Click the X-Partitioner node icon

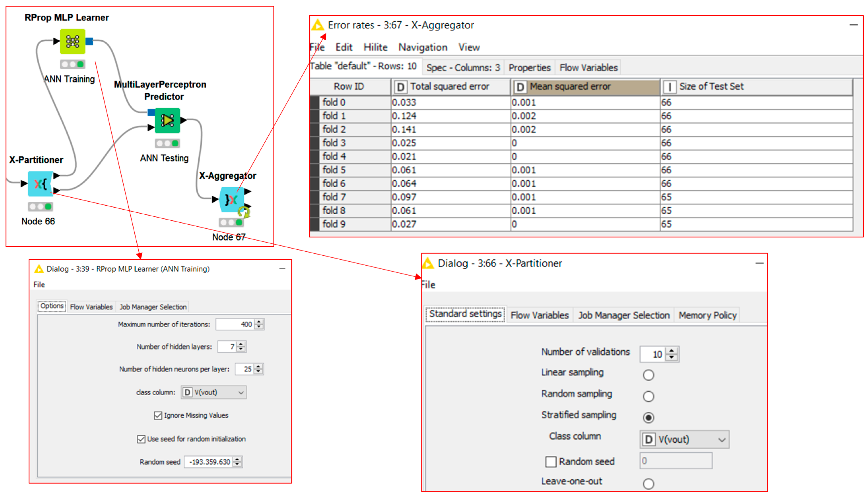coord(40,184)
